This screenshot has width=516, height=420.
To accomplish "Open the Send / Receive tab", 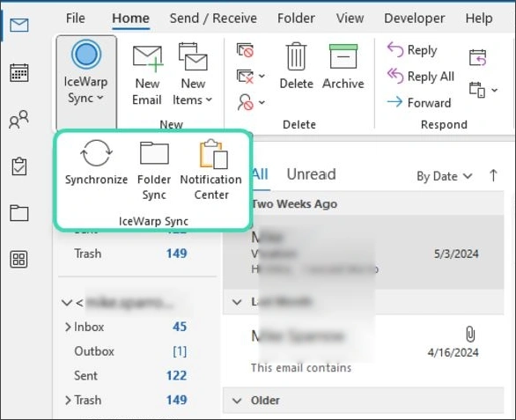I will (213, 18).
